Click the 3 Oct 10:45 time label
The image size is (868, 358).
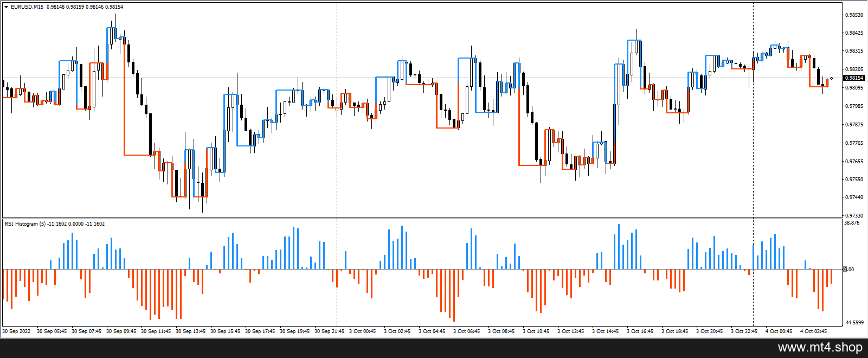(x=536, y=331)
